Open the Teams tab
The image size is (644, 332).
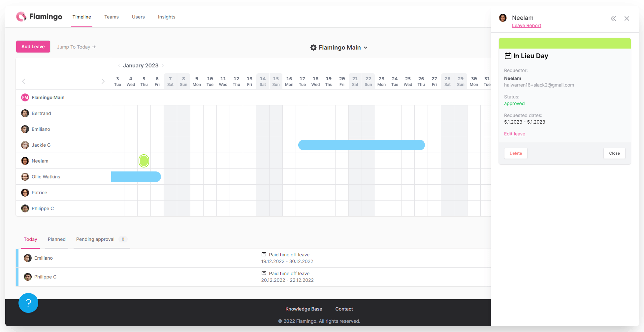pyautogui.click(x=112, y=17)
